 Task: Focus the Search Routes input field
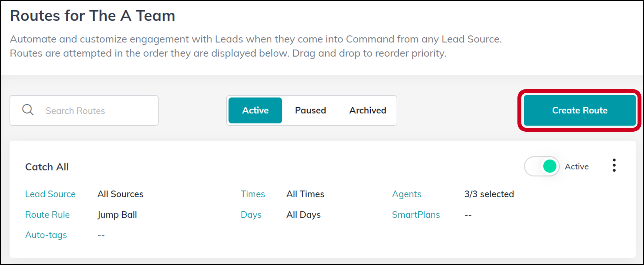84,110
